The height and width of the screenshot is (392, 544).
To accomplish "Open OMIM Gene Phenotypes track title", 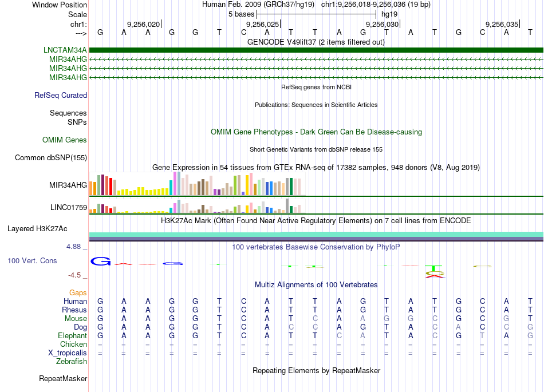I will click(316, 132).
